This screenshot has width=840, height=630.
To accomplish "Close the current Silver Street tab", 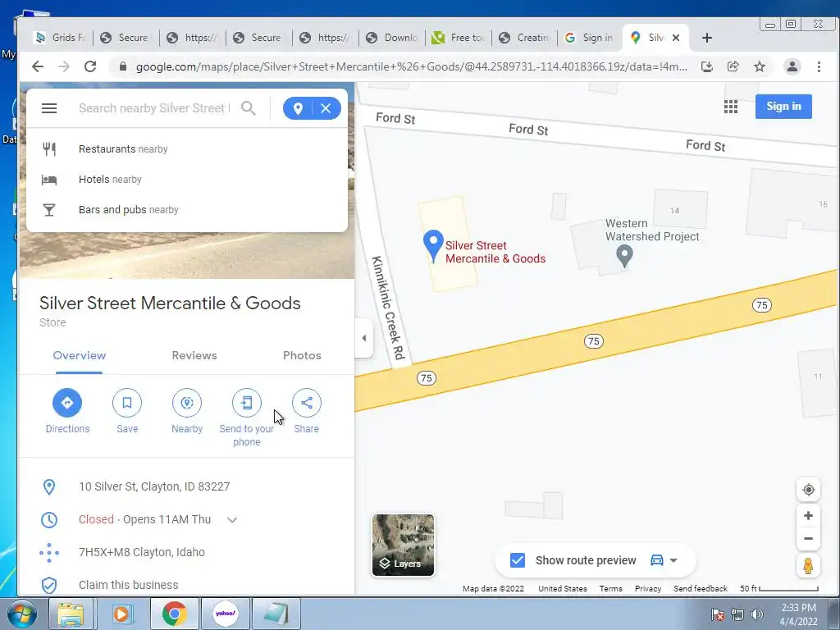I will coord(676,38).
